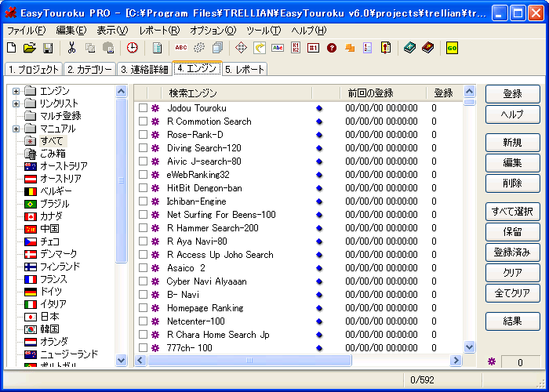Check the eWebRanking32 checkbox
This screenshot has width=549, height=392.
click(x=143, y=174)
